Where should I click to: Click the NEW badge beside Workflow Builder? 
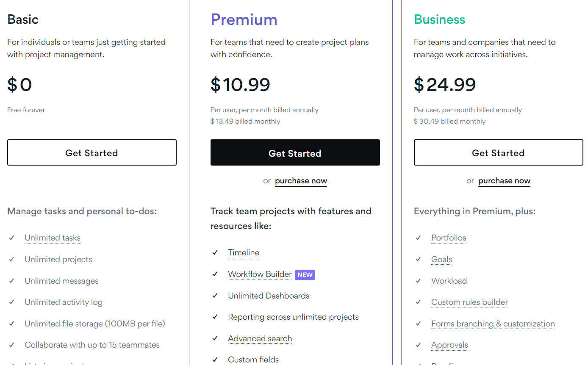(305, 275)
